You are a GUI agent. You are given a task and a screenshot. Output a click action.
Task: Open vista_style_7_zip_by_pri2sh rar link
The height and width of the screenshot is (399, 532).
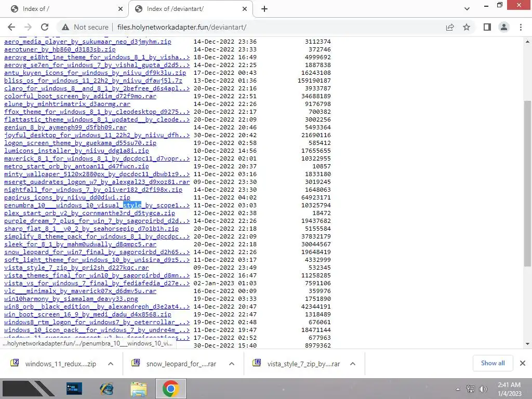pos(76,268)
